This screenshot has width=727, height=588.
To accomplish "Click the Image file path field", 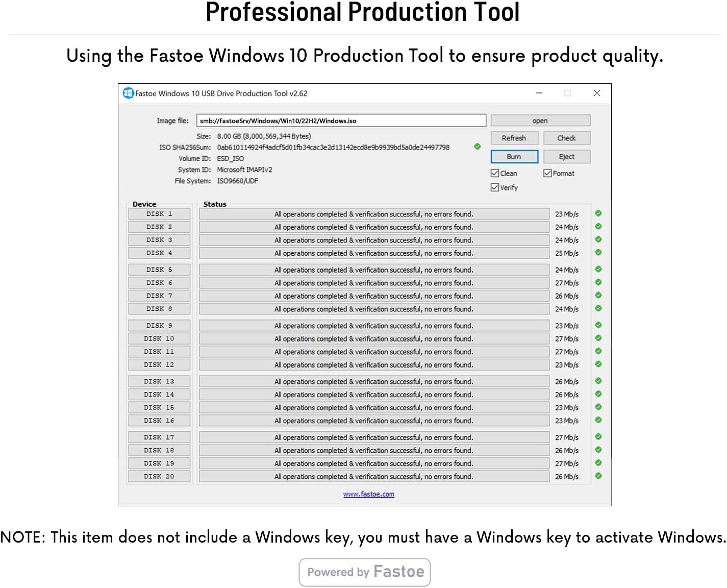I will coord(341,120).
